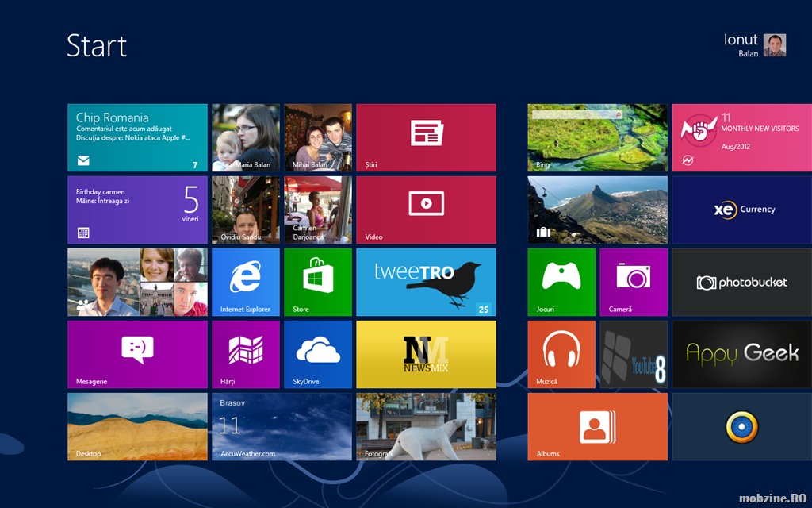Open the yellow-blue circular icon tile
The height and width of the screenshot is (508, 812).
pos(742,426)
